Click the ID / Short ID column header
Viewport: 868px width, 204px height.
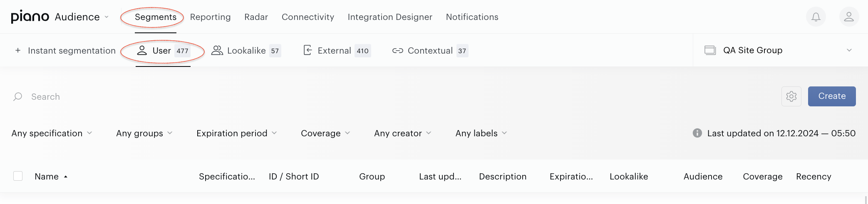coord(294,177)
